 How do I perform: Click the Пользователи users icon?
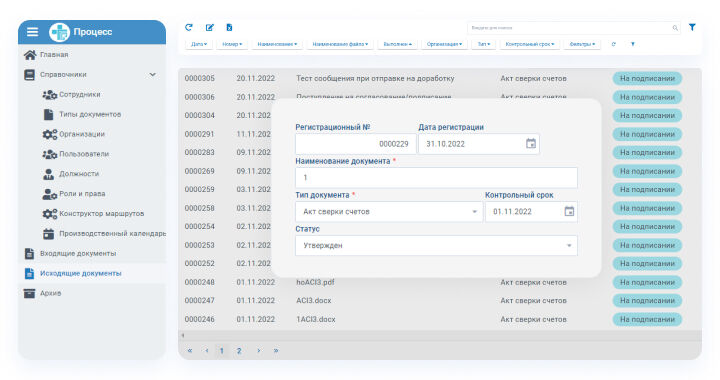coord(50,154)
